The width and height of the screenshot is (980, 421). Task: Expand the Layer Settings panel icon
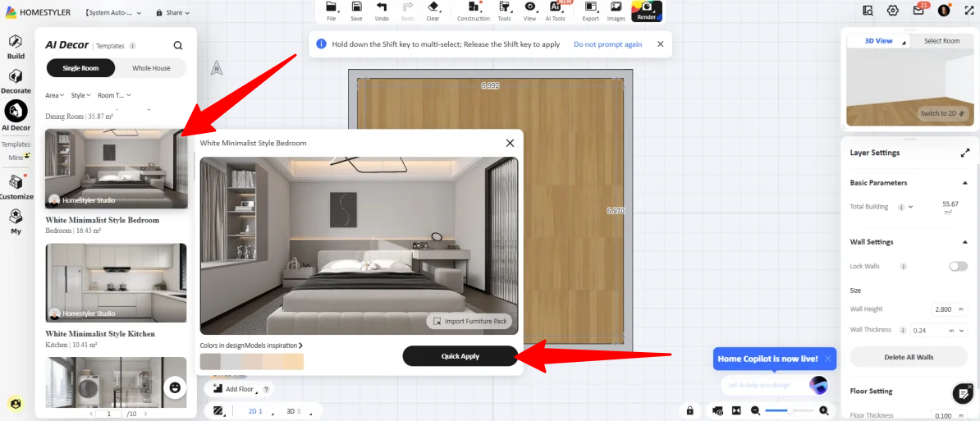965,153
